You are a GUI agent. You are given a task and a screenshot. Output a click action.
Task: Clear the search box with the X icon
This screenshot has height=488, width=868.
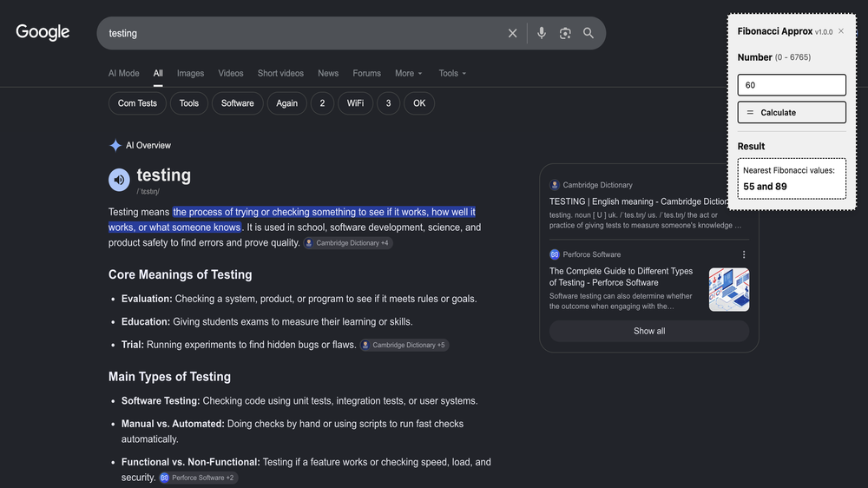(x=513, y=33)
